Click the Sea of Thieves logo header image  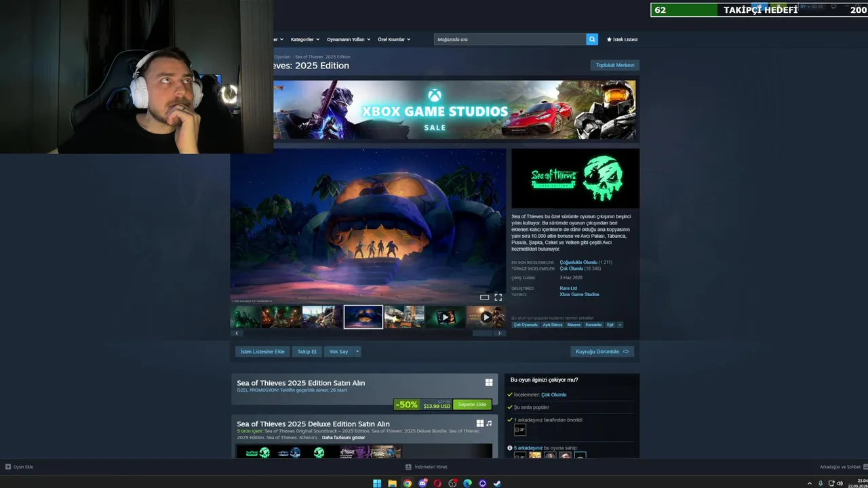[575, 178]
